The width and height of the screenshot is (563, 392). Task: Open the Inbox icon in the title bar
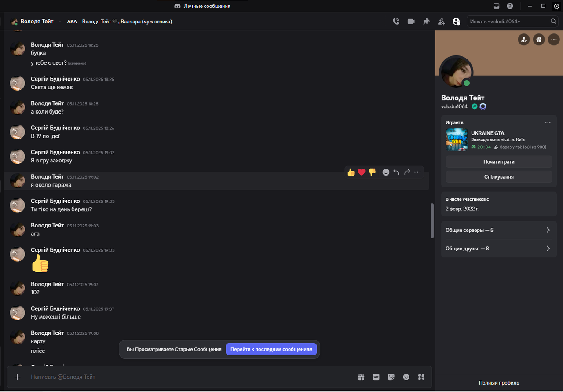click(496, 6)
